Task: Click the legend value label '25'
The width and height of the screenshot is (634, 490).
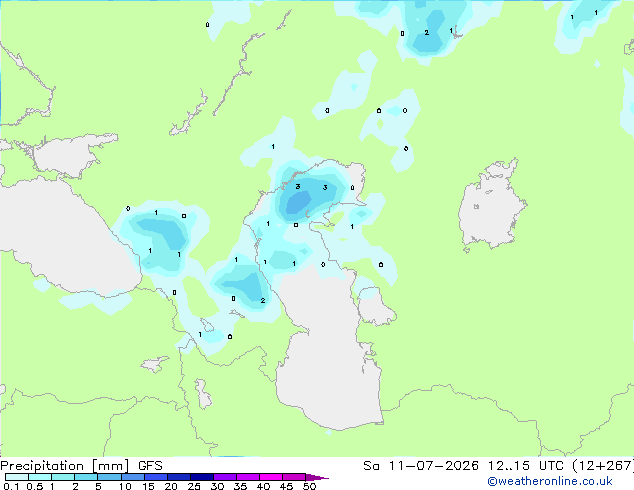Action: [194, 486]
